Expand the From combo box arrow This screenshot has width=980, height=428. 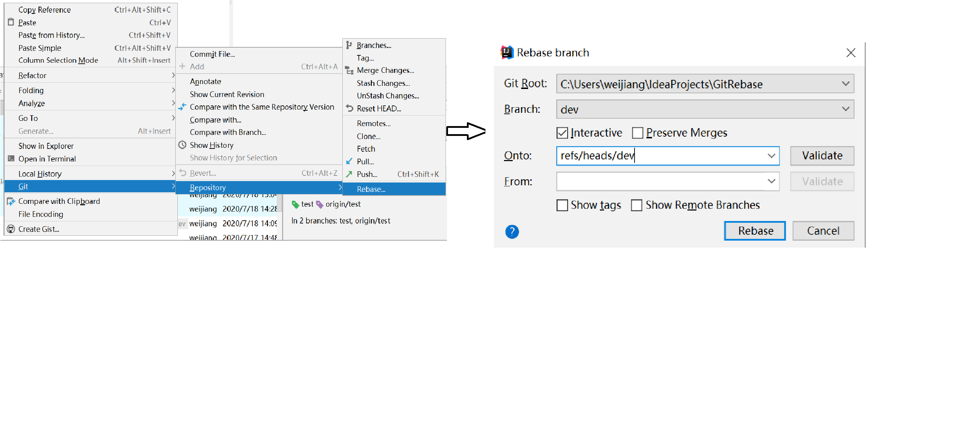(x=771, y=181)
